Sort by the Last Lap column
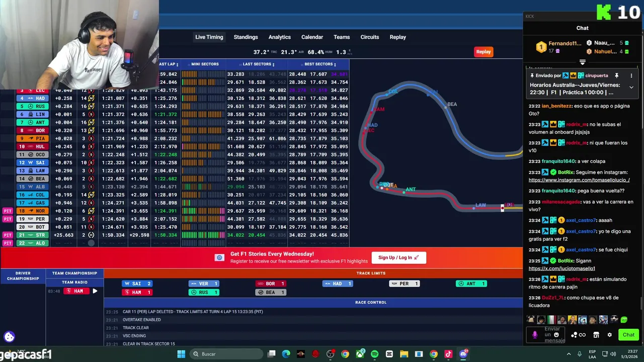644x362 pixels. coord(168,64)
